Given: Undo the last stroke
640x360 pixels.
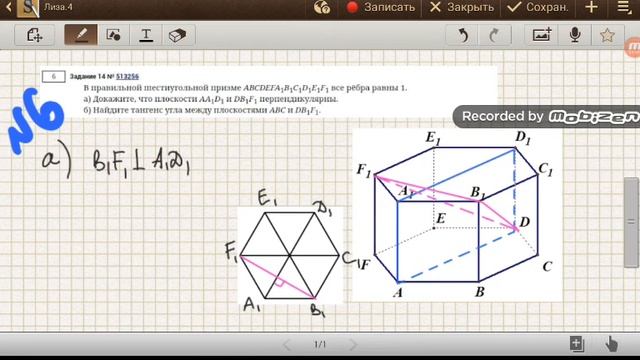Looking at the screenshot, I should pyautogui.click(x=462, y=36).
